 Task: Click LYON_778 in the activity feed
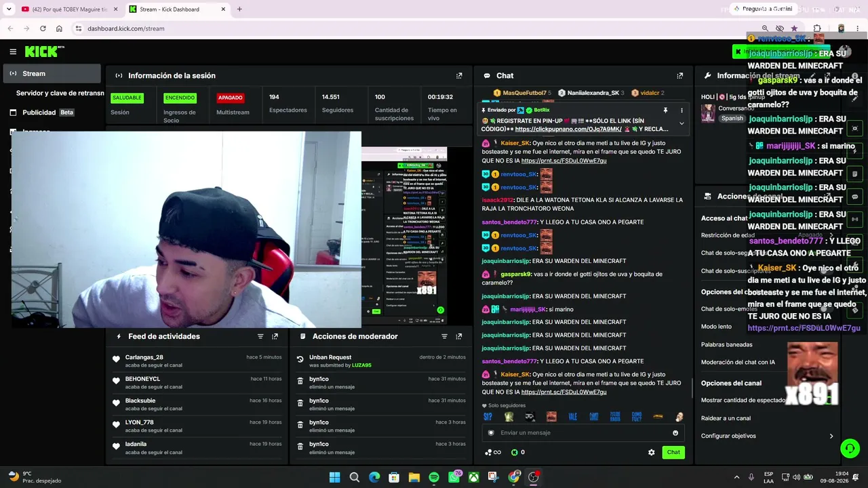point(140,422)
